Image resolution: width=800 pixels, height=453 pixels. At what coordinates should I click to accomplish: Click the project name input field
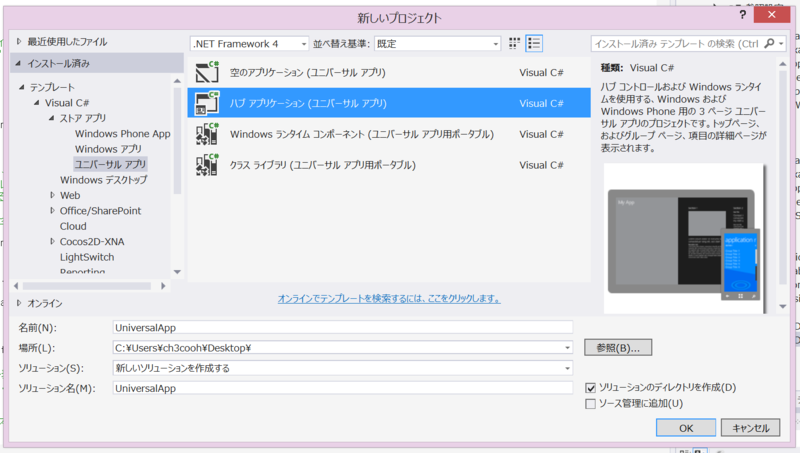click(x=342, y=328)
